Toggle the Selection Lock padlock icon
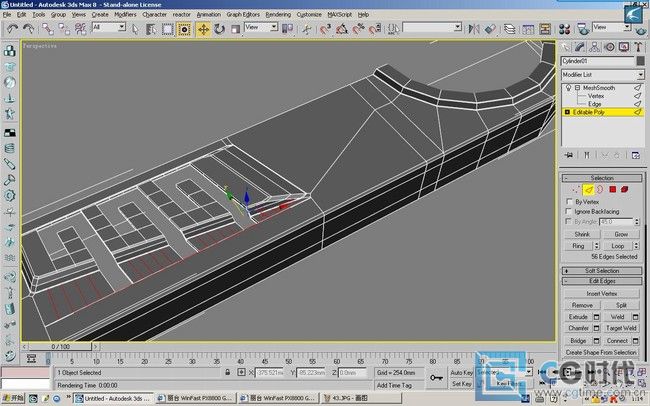 227,372
